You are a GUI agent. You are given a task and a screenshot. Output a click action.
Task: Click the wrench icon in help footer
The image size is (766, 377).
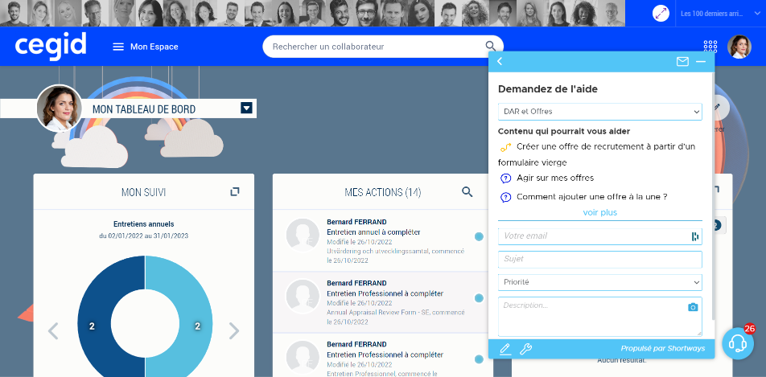click(526, 349)
